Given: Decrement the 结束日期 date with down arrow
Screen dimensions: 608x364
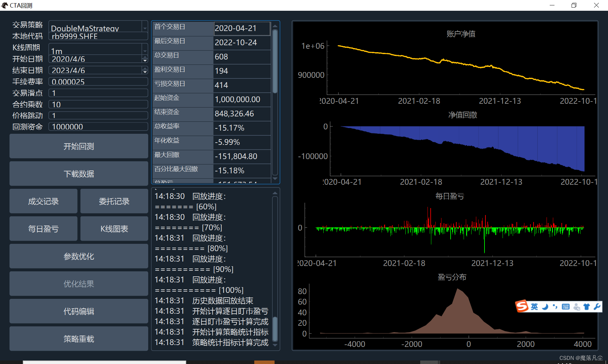Looking at the screenshot, I should tap(145, 72).
